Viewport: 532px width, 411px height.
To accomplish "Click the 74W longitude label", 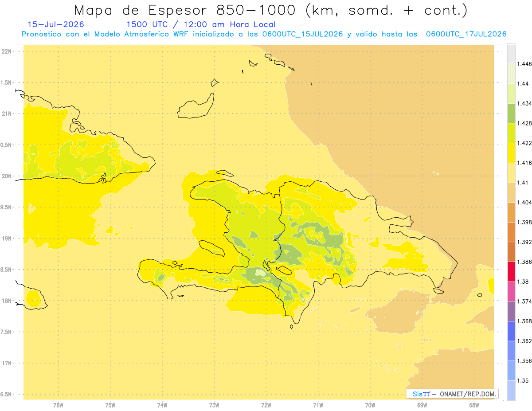I will click(162, 405).
